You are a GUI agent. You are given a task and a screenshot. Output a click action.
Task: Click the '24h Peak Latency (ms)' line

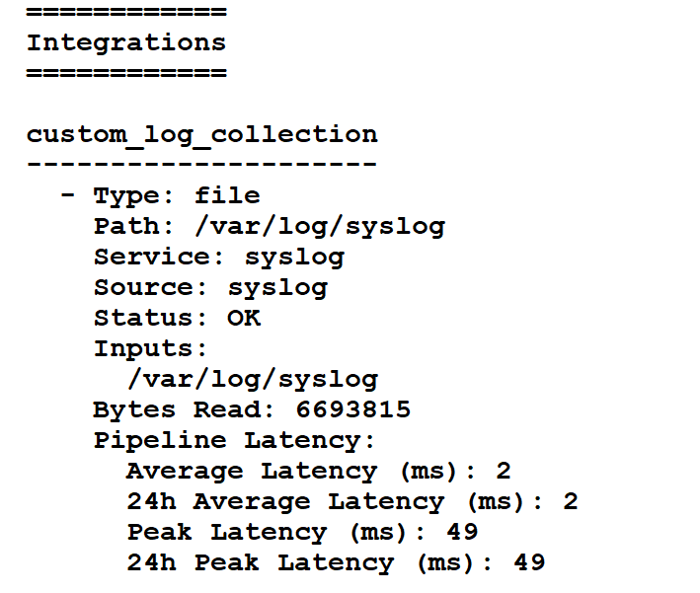pyautogui.click(x=336, y=563)
